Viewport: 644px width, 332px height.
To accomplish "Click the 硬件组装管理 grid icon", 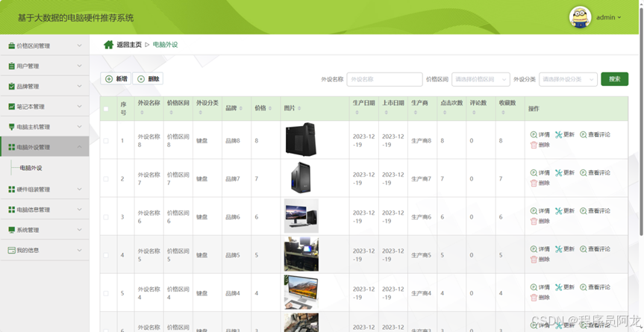I will click(11, 190).
